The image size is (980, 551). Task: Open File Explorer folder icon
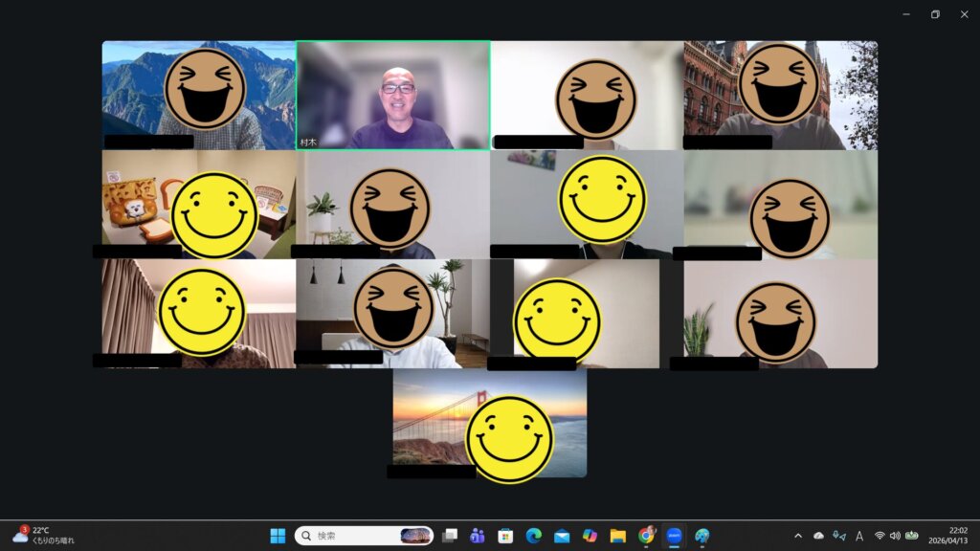[617, 536]
